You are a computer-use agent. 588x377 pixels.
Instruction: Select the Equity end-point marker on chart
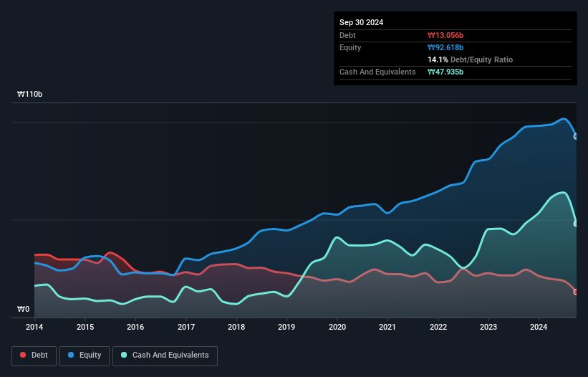pyautogui.click(x=576, y=137)
